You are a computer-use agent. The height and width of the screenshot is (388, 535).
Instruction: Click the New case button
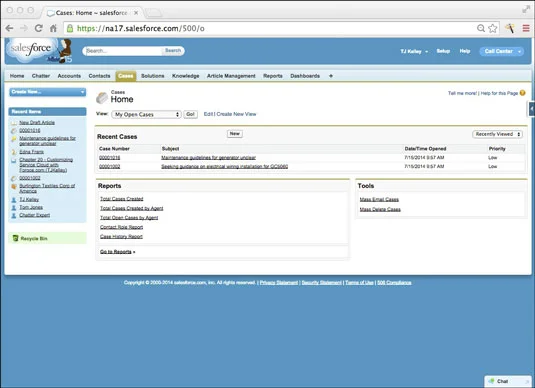(x=235, y=134)
